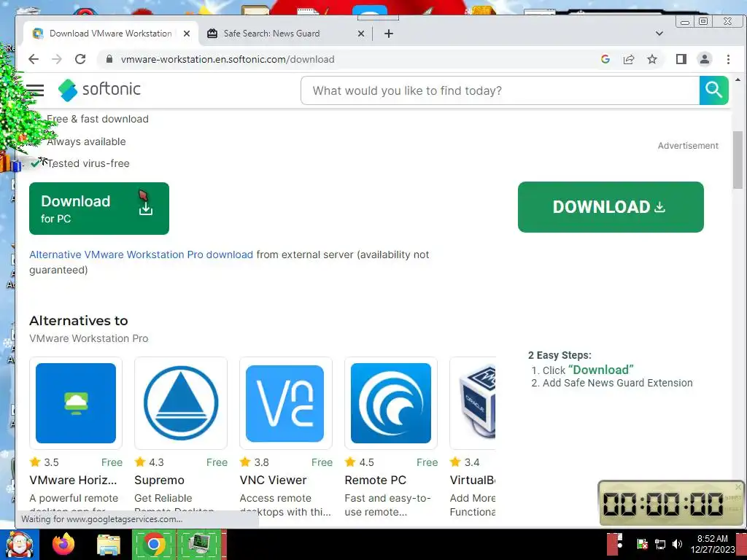The image size is (747, 560).
Task: Click the Softonic search magnifier button
Action: point(713,90)
